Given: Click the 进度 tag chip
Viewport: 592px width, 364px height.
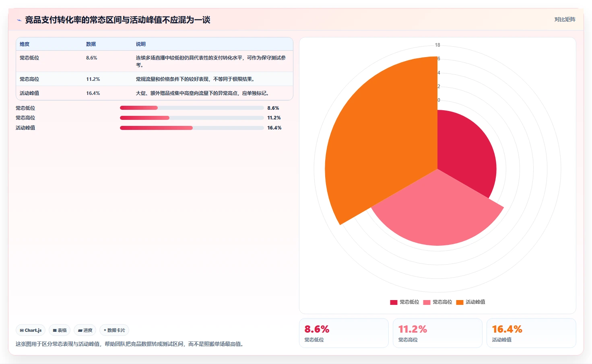Looking at the screenshot, I should point(85,330).
